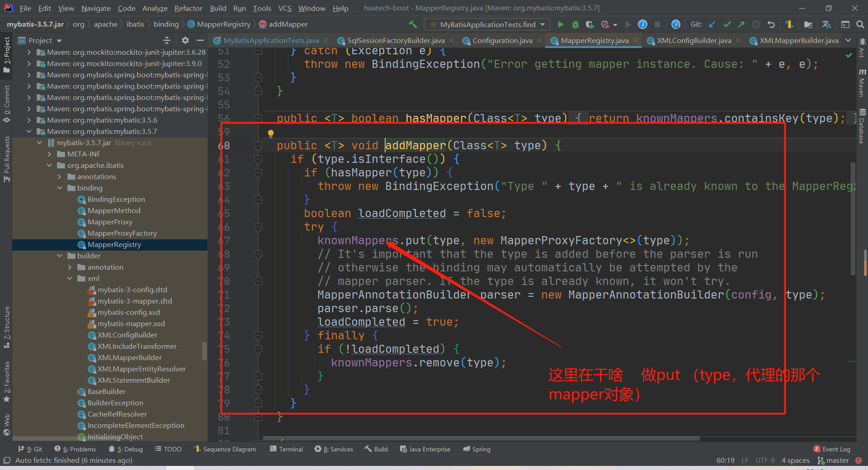
Task: Push commits using the Git push arrow
Action: pos(741,24)
